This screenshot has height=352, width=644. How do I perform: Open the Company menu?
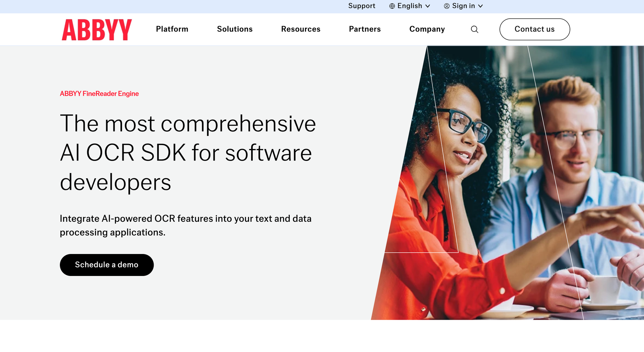point(427,29)
